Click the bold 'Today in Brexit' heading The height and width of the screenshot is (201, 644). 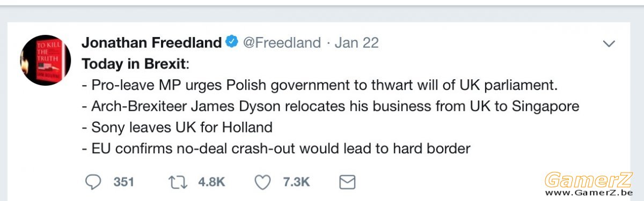click(133, 64)
